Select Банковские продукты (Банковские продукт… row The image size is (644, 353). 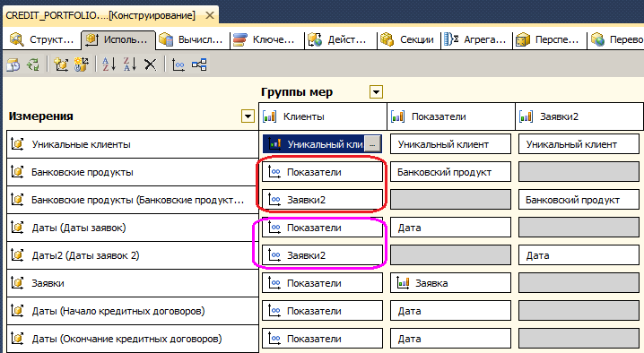(x=132, y=200)
